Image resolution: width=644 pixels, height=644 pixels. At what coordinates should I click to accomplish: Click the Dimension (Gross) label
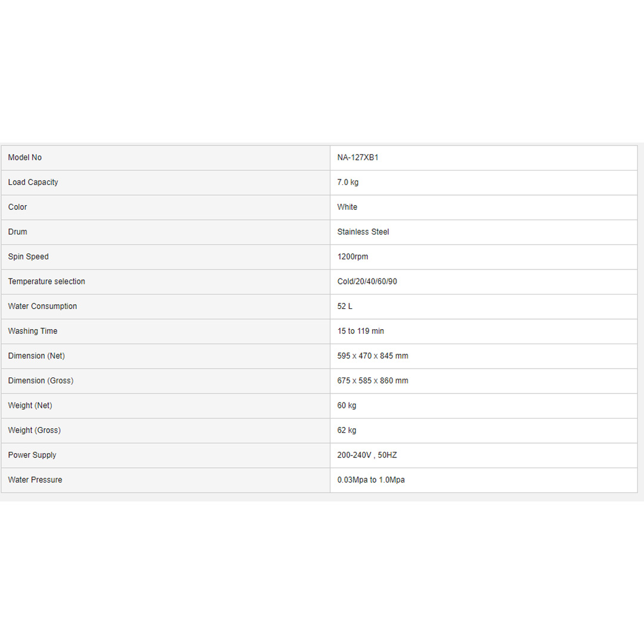[41, 380]
